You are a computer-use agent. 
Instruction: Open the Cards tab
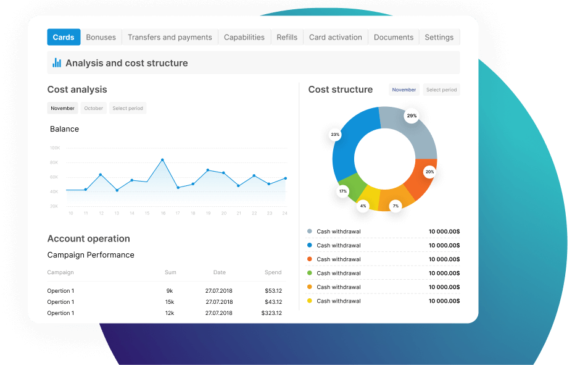(64, 37)
